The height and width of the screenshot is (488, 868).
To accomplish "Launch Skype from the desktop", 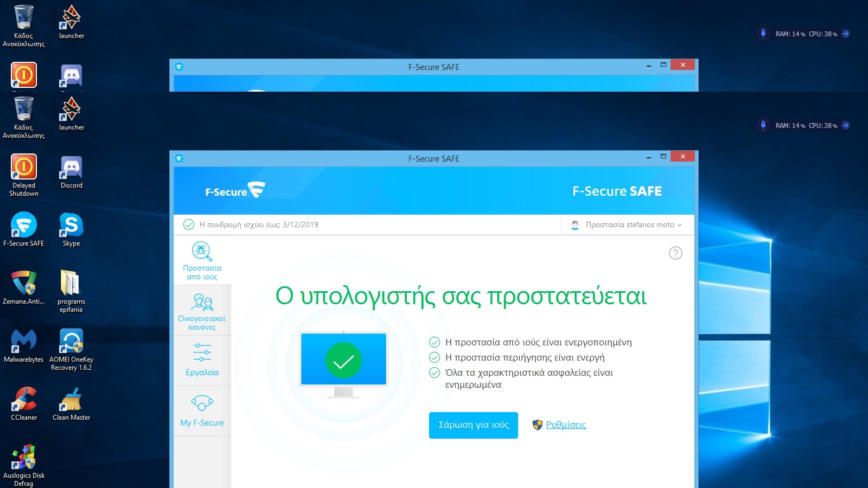I will pos(71,229).
